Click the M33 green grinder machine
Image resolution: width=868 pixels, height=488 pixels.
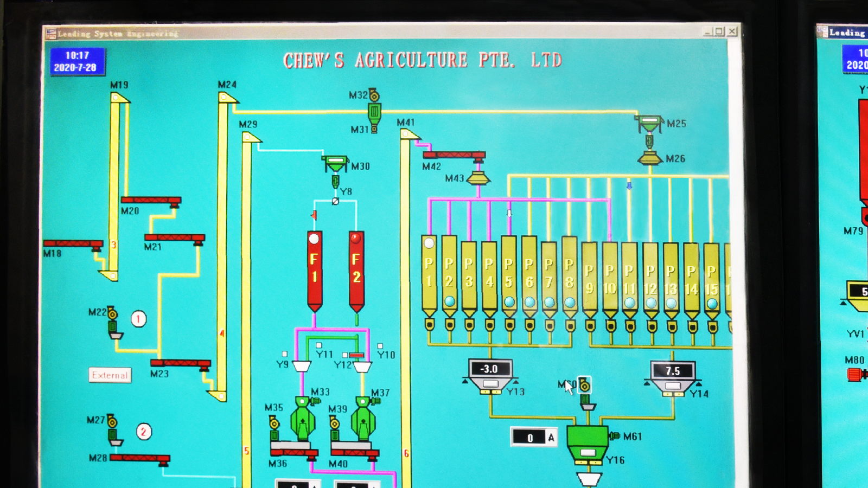pyautogui.click(x=302, y=419)
